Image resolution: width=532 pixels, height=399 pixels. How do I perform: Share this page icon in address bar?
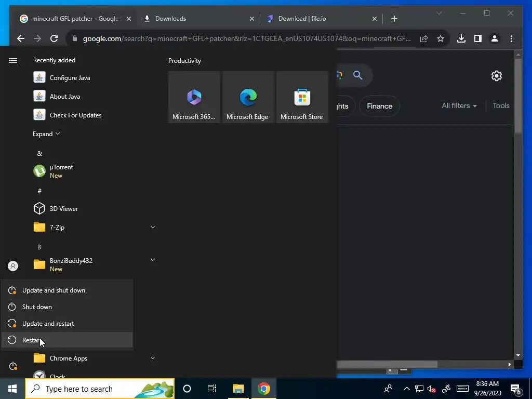pos(424,38)
